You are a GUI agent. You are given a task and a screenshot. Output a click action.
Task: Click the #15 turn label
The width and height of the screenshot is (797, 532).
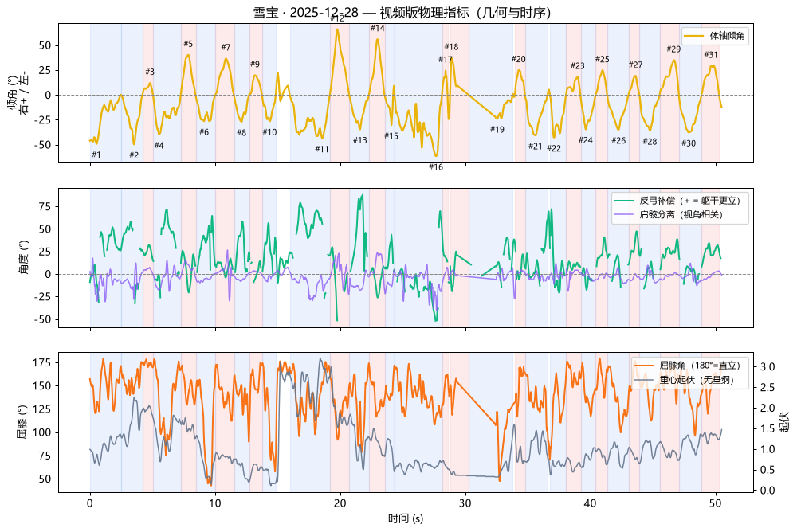point(391,136)
